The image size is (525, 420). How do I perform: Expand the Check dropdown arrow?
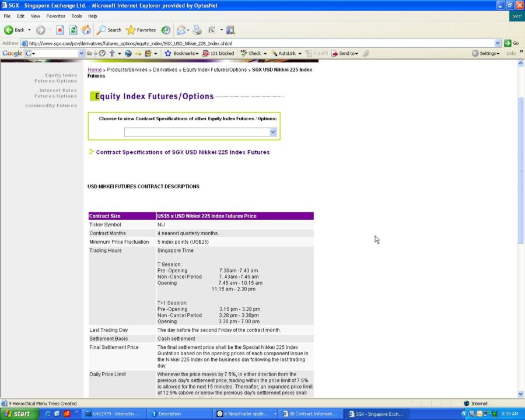265,54
